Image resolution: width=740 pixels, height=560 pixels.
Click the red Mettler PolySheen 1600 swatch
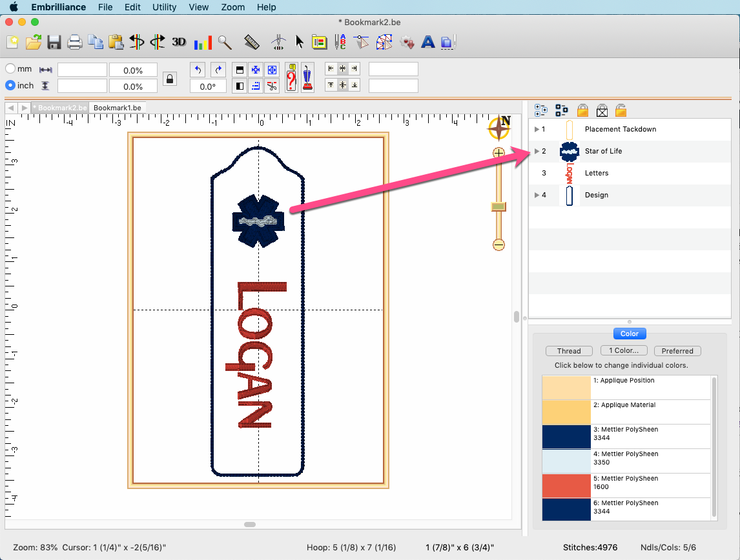tap(566, 485)
